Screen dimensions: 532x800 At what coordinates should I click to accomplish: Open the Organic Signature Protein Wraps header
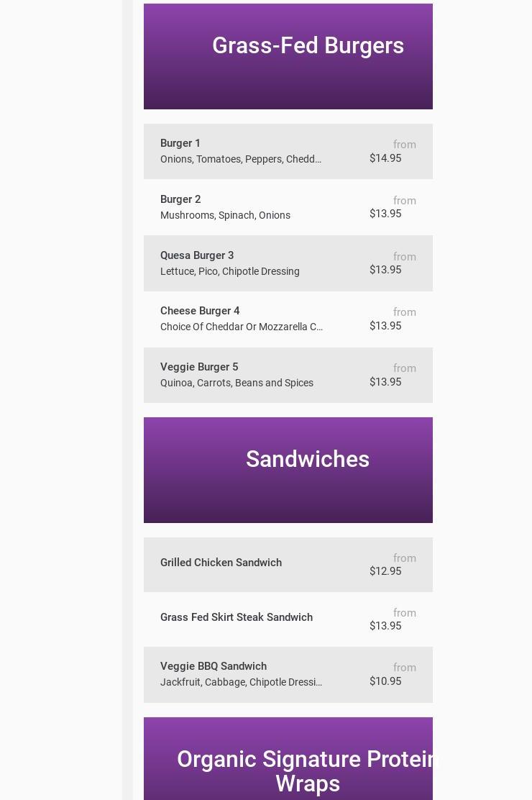(308, 771)
